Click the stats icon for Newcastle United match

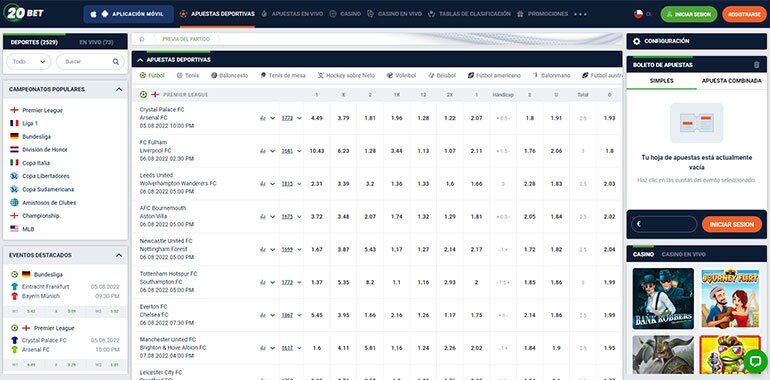point(263,249)
